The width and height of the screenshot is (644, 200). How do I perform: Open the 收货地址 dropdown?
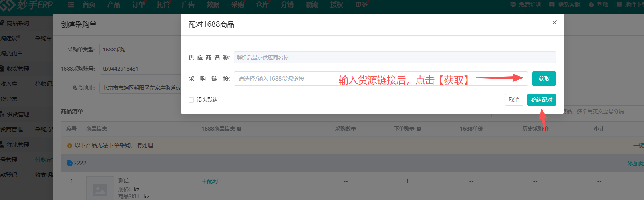click(140, 88)
